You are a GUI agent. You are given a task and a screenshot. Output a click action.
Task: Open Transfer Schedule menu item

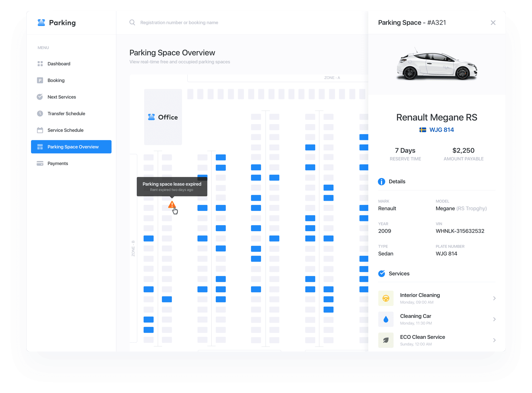71,113
